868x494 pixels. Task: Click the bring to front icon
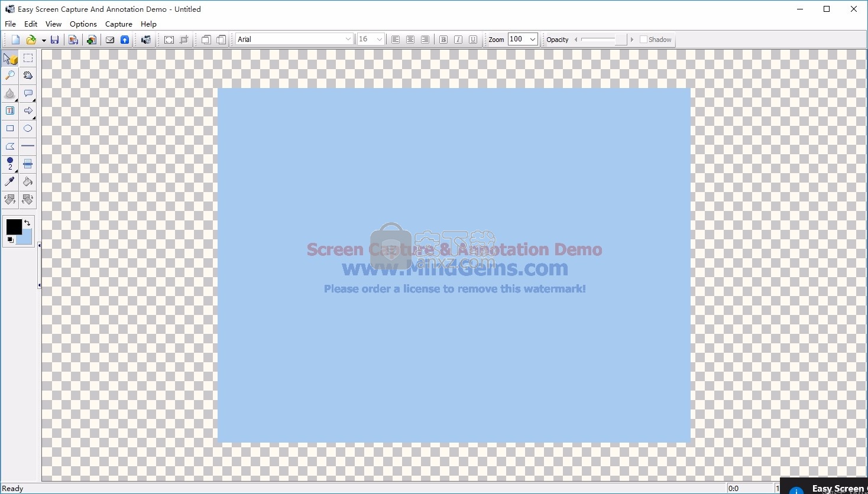(x=206, y=40)
